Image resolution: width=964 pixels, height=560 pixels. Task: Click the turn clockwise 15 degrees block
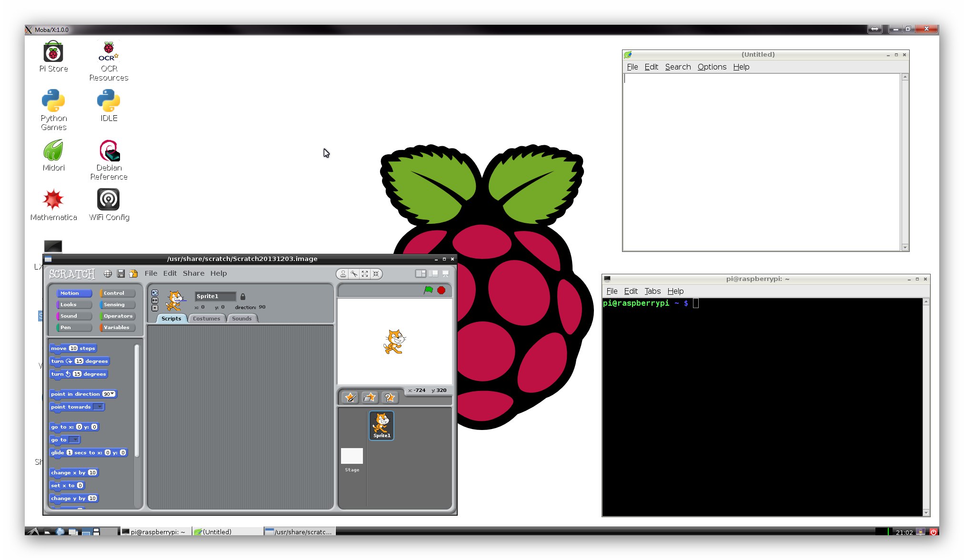(80, 361)
